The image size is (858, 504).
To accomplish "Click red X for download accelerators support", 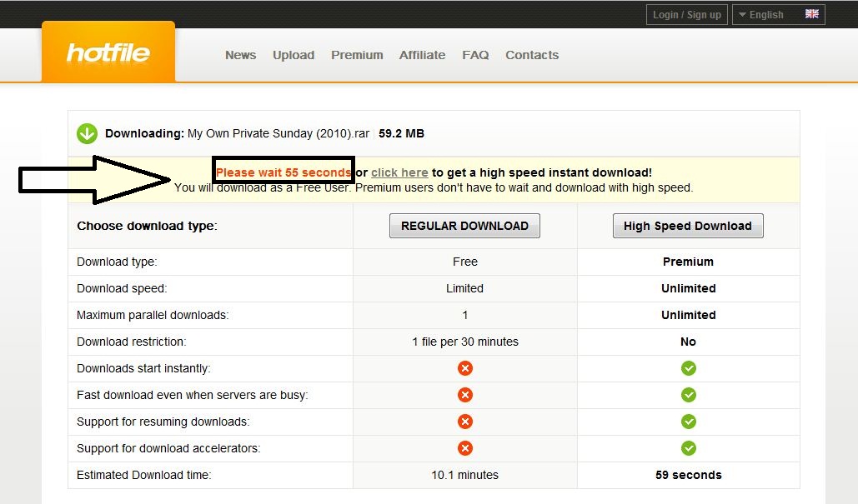I will point(465,448).
